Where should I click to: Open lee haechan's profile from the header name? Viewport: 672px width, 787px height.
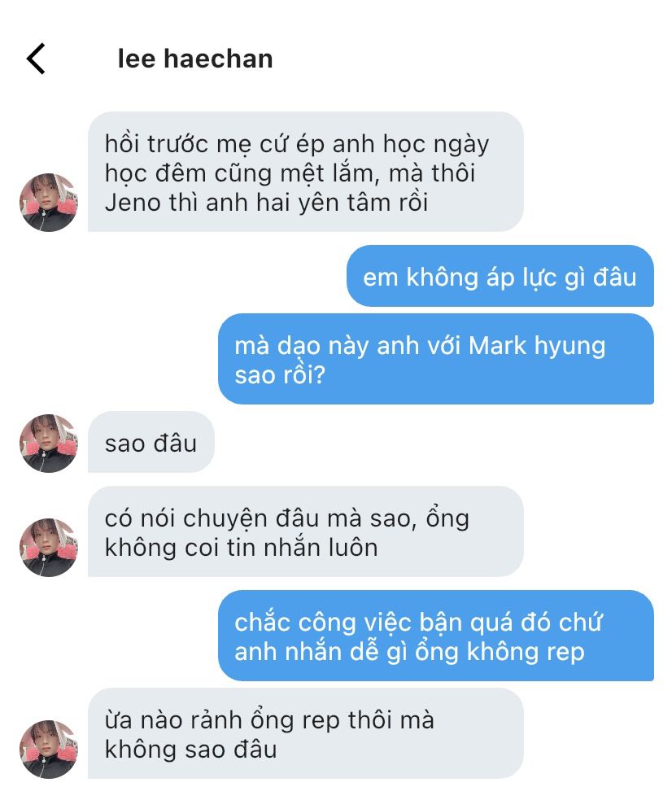[x=195, y=59]
